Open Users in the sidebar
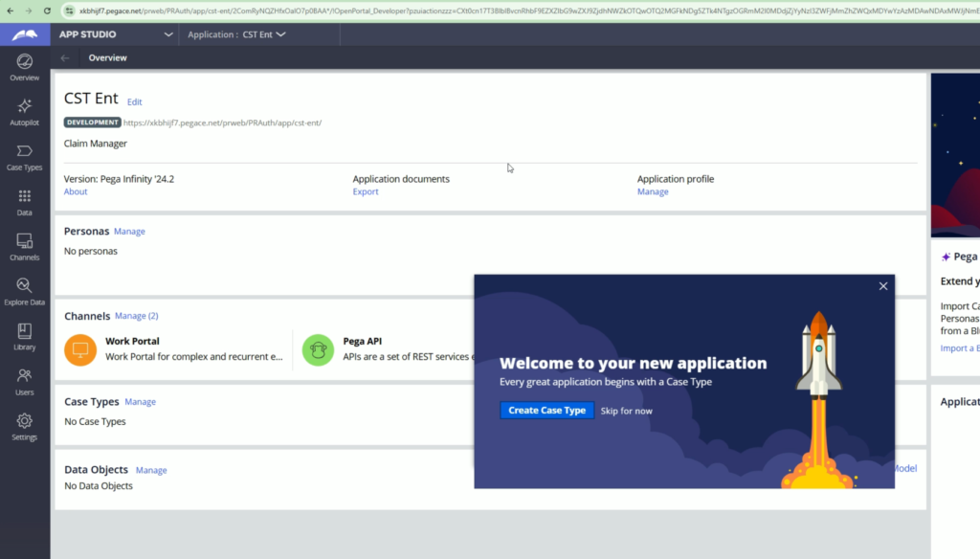980x559 pixels. point(24,382)
